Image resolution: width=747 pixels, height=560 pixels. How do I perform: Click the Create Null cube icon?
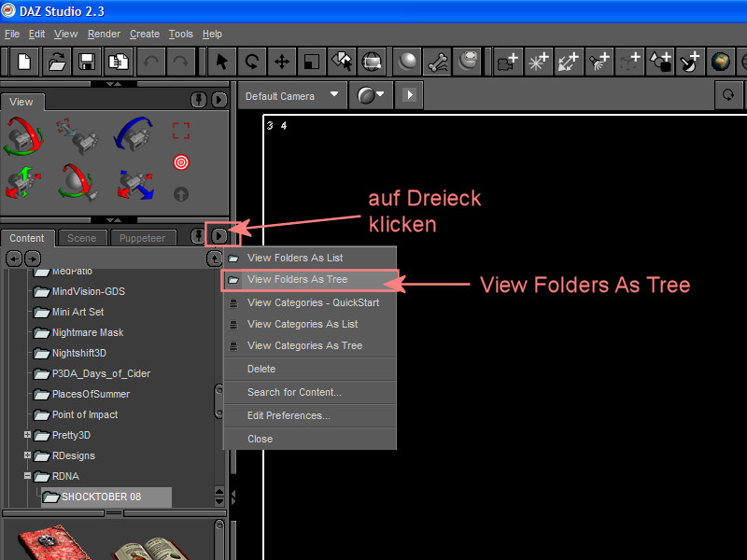click(629, 62)
